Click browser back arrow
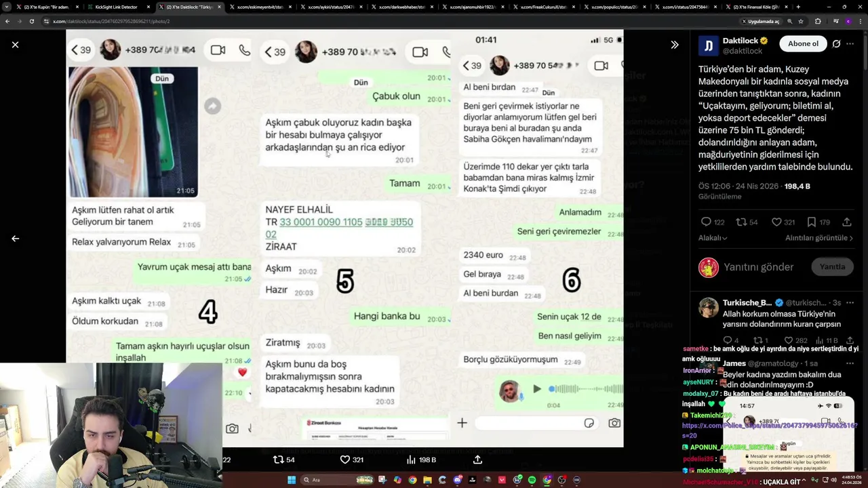868x488 pixels. pos(7,21)
